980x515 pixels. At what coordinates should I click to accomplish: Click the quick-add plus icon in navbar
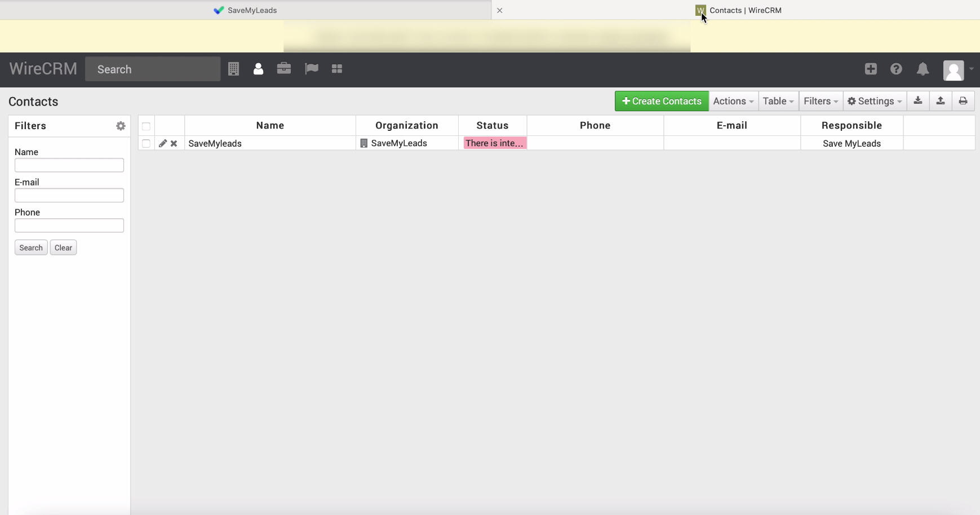click(871, 69)
